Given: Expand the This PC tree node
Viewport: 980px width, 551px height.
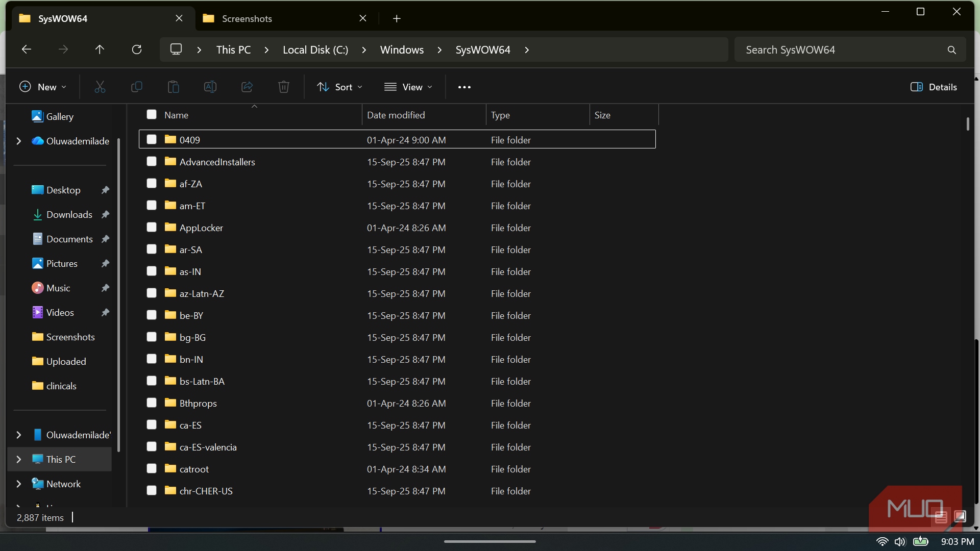Looking at the screenshot, I should (19, 460).
